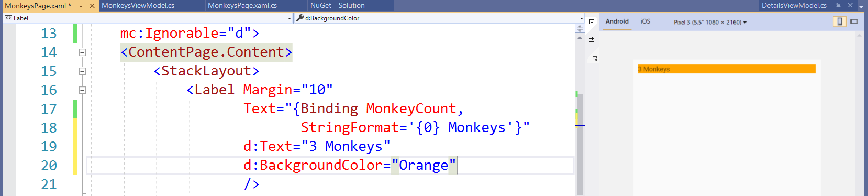Click line number 14 in the gutter
Viewport: 868px width, 196px height.
pyautogui.click(x=49, y=52)
